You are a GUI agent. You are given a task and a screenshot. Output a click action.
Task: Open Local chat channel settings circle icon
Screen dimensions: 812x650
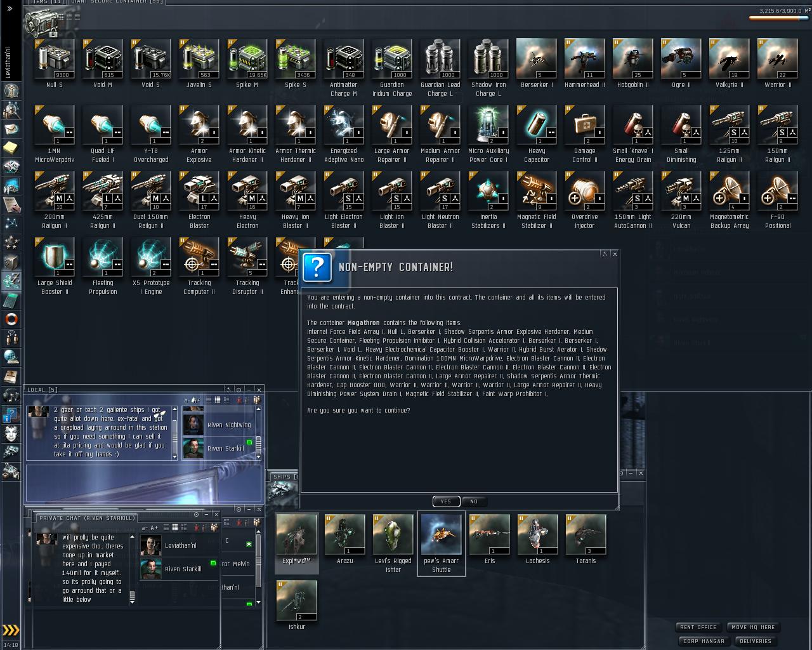[x=239, y=389]
